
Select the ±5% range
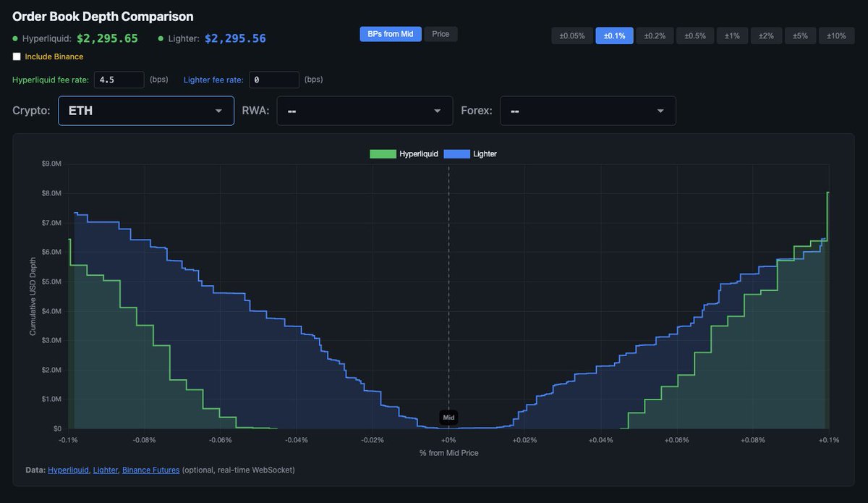tap(801, 36)
